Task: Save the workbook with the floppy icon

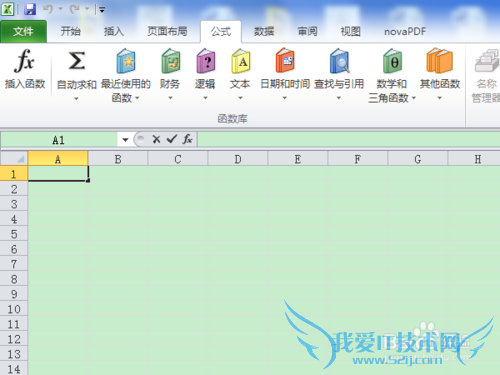Action: pyautogui.click(x=30, y=9)
